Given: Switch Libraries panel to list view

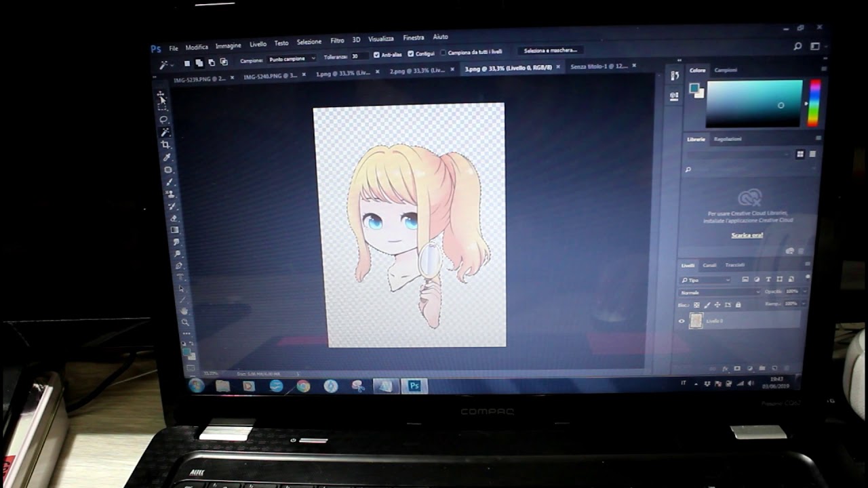Looking at the screenshot, I should 812,154.
